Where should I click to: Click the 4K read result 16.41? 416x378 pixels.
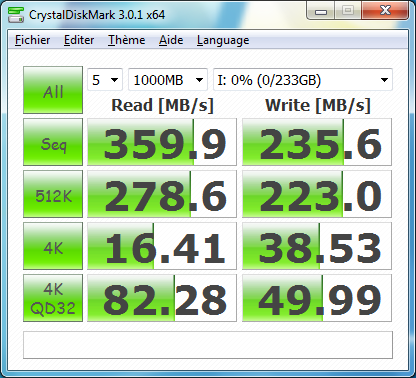pyautogui.click(x=162, y=246)
